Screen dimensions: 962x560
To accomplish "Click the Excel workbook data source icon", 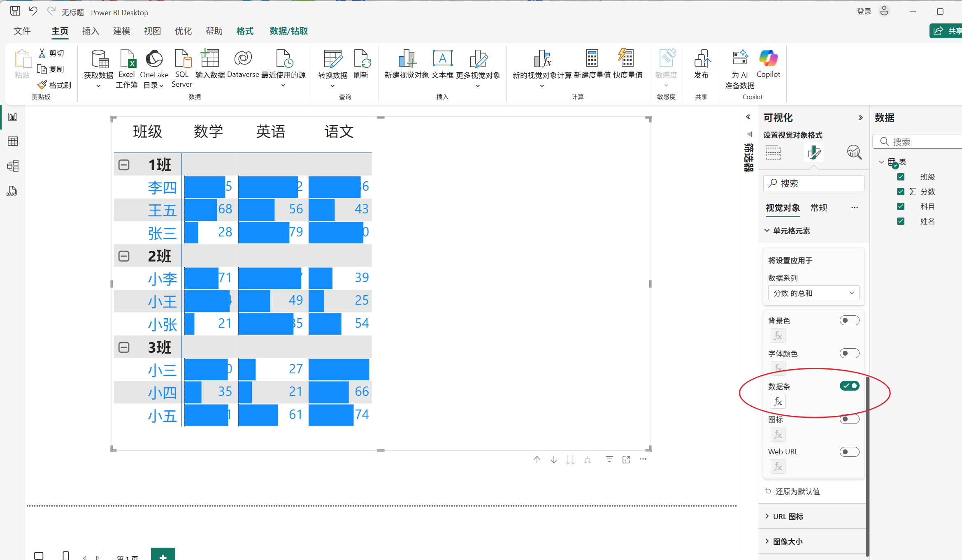I will click(127, 60).
